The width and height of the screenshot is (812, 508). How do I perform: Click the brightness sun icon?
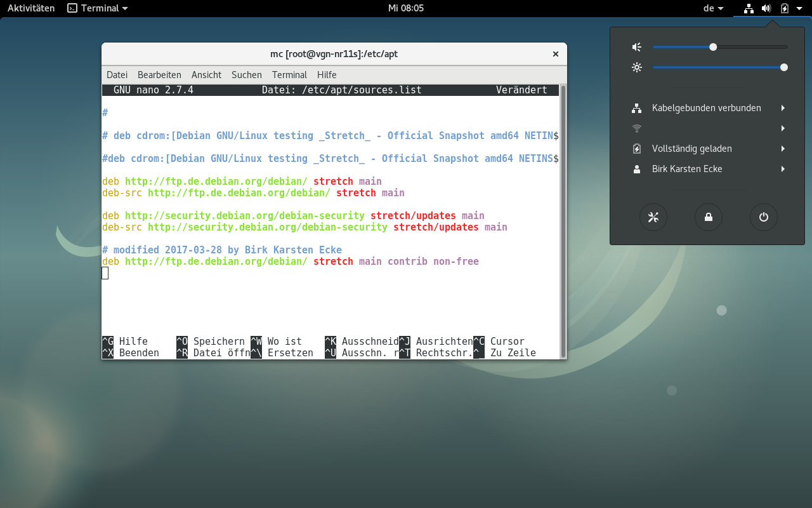(x=637, y=67)
